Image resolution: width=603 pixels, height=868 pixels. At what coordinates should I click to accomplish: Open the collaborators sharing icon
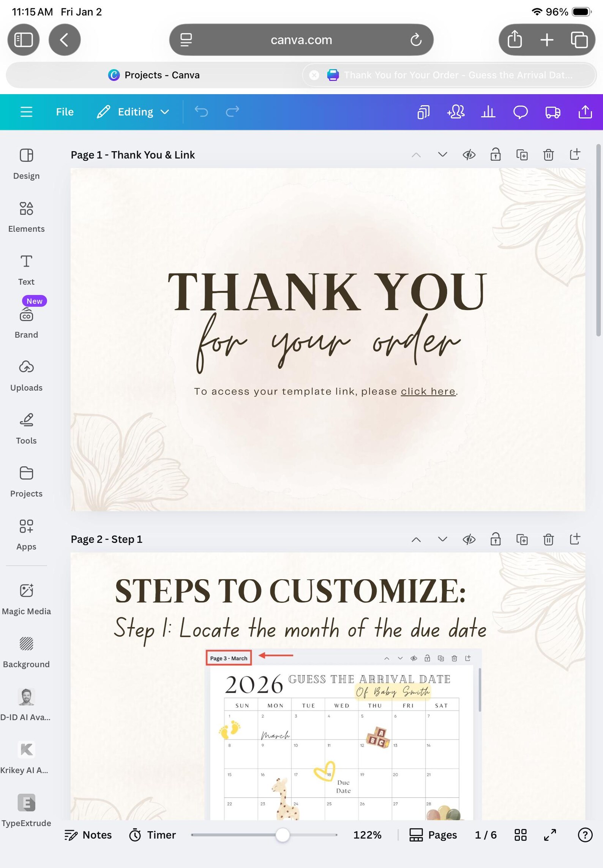click(456, 112)
